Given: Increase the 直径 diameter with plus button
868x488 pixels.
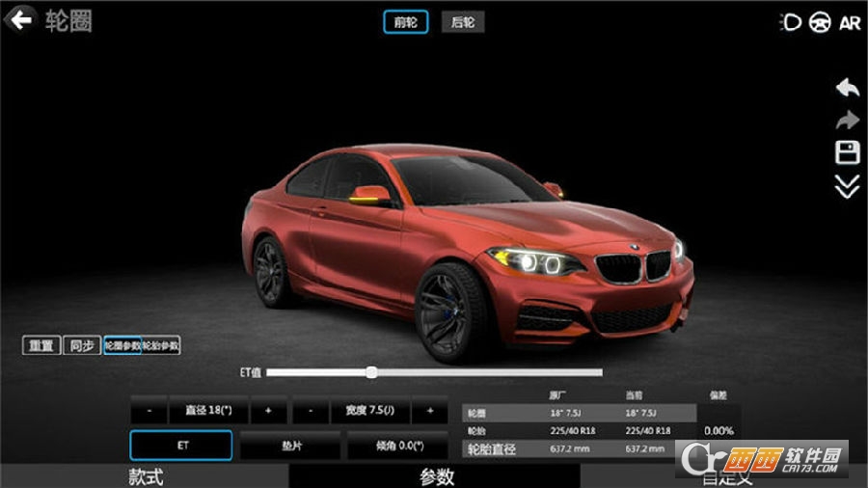Looking at the screenshot, I should click(268, 410).
